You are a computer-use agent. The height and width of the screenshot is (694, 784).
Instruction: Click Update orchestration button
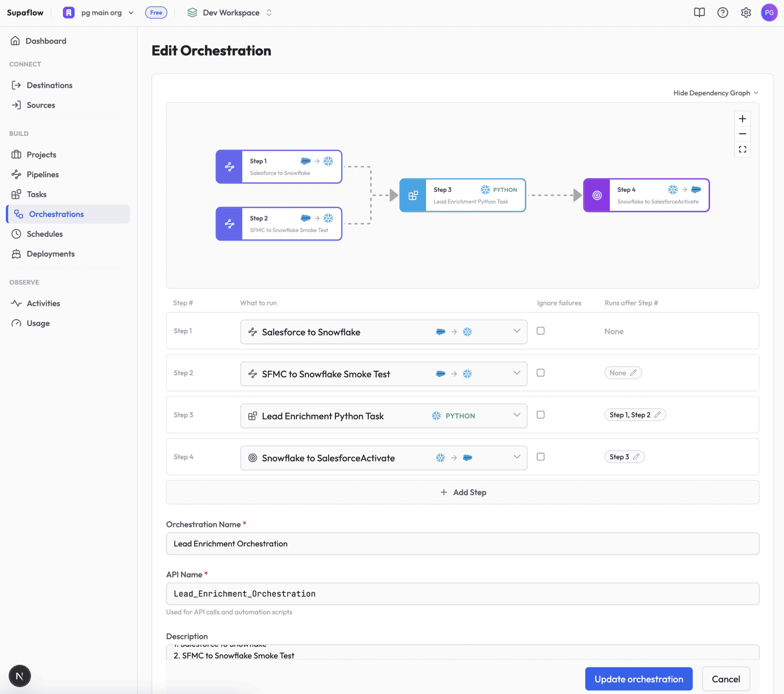639,679
